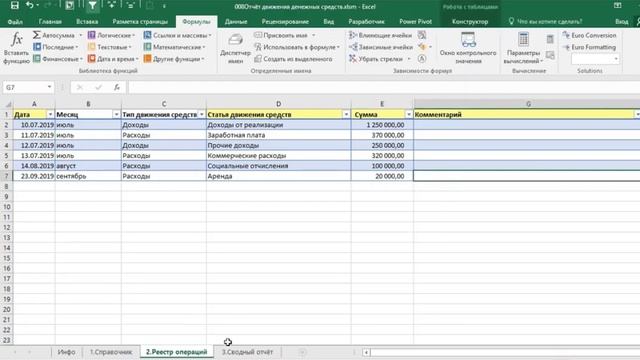This screenshot has height=360, width=640.
Task: Click the Save icon in quick access toolbar
Action: 15,5
